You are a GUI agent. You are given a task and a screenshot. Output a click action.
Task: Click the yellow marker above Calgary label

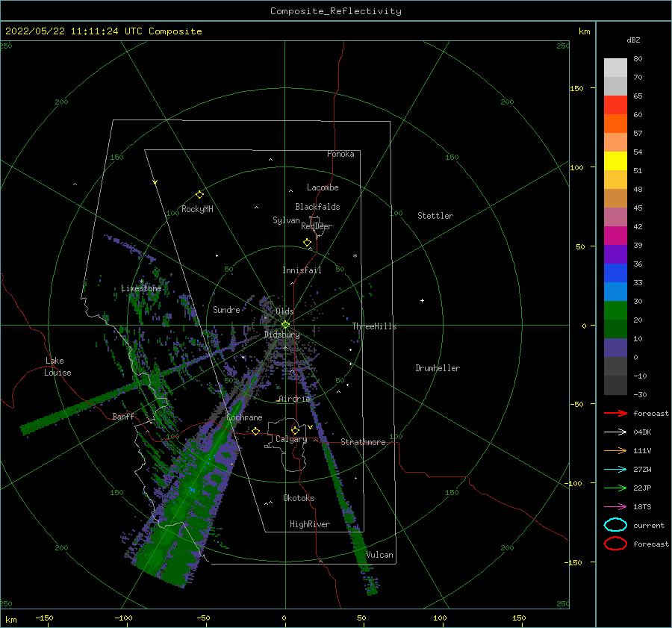coord(295,430)
